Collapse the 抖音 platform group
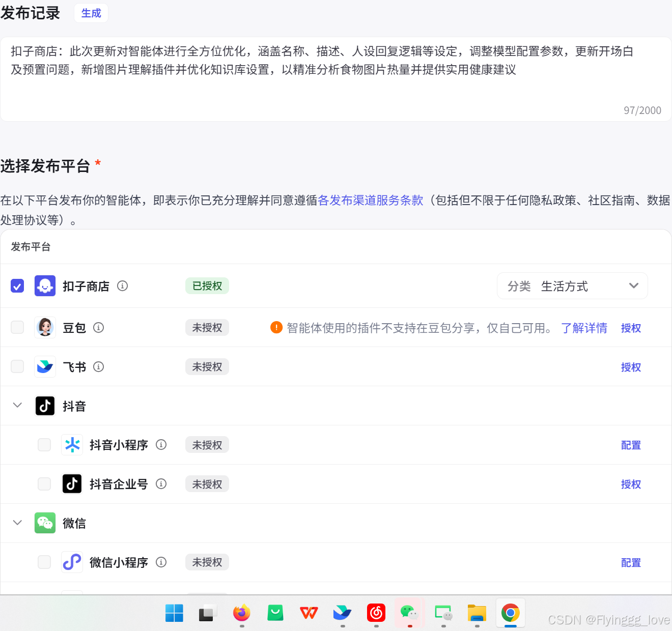This screenshot has width=672, height=631. (17, 406)
